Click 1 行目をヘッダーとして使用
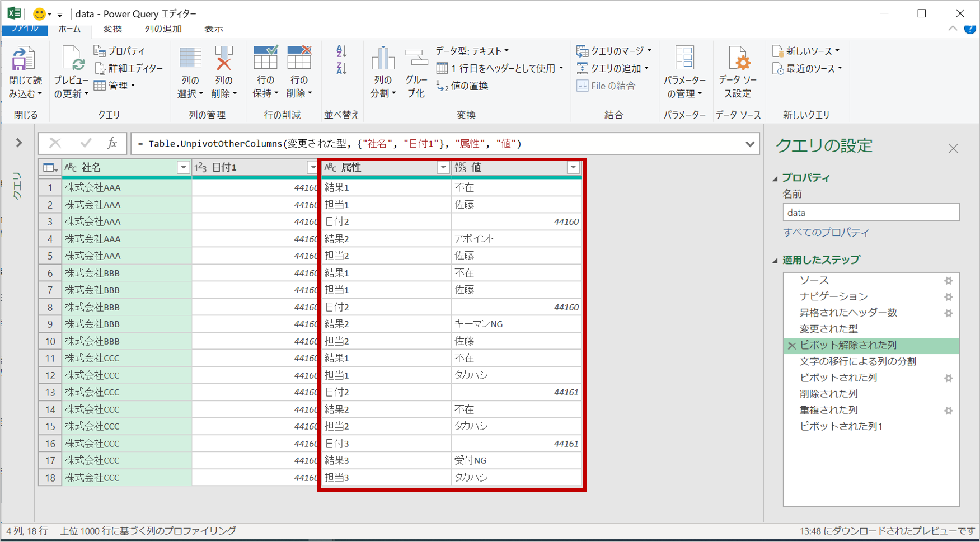The width and height of the screenshot is (980, 542). tap(500, 68)
